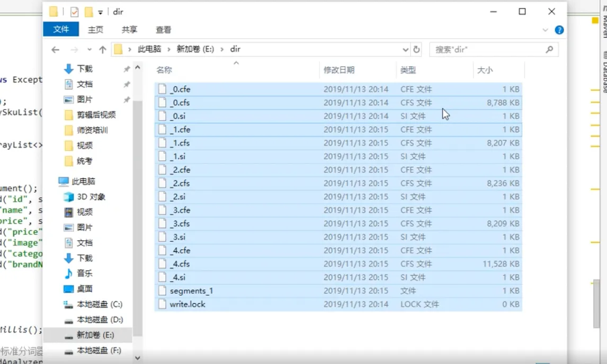
Task: Expand the chevron after 新加卷 (E:) in breadcrumb
Action: (222, 49)
